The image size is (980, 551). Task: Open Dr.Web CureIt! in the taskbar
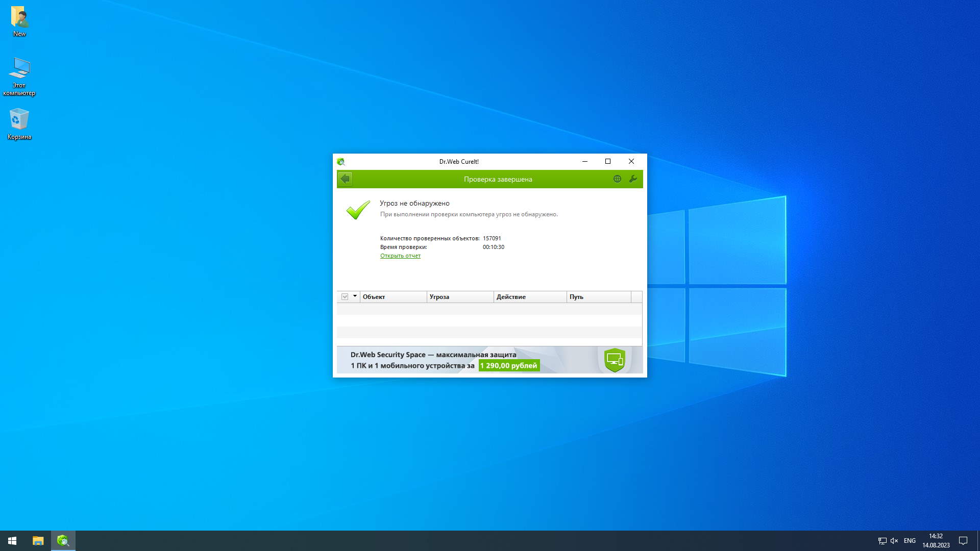click(x=63, y=541)
